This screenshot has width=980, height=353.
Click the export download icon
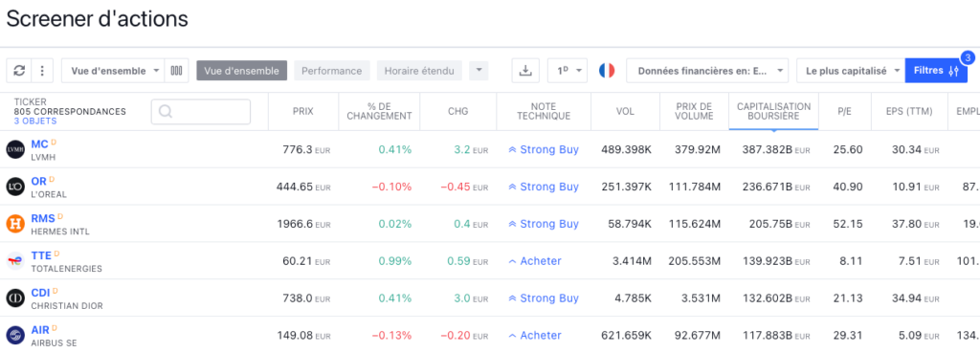525,71
